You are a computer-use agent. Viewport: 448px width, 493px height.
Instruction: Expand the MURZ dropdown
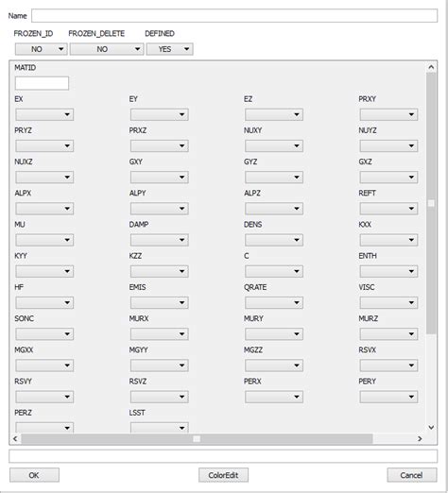[388, 334]
